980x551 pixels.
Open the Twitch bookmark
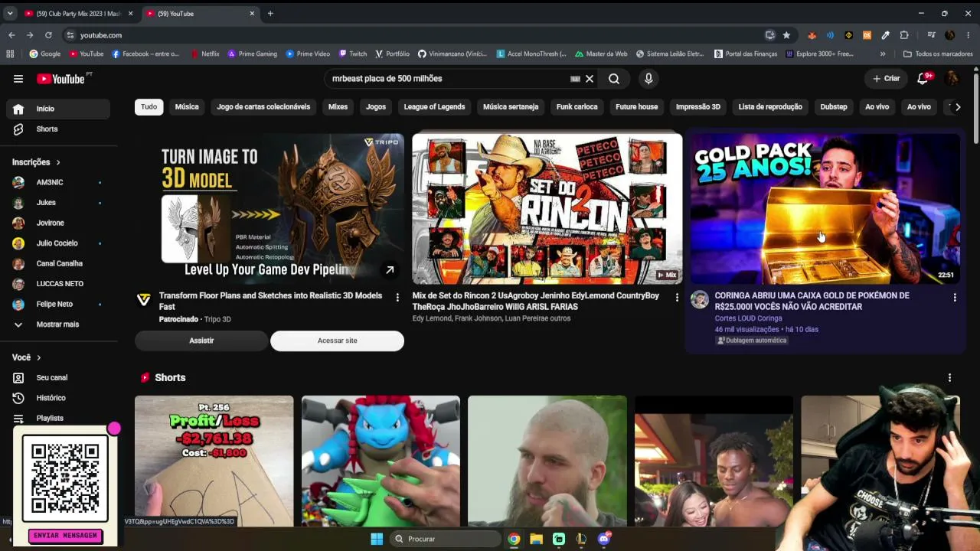[353, 54]
